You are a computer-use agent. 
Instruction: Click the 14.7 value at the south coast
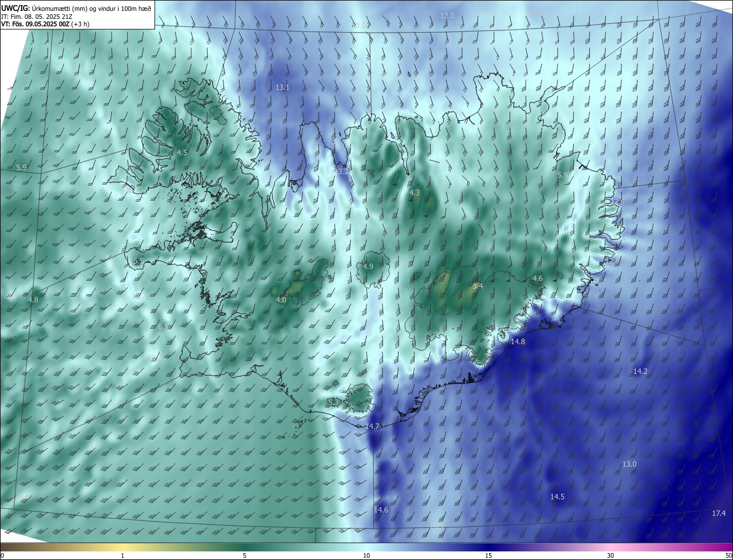coord(373,427)
